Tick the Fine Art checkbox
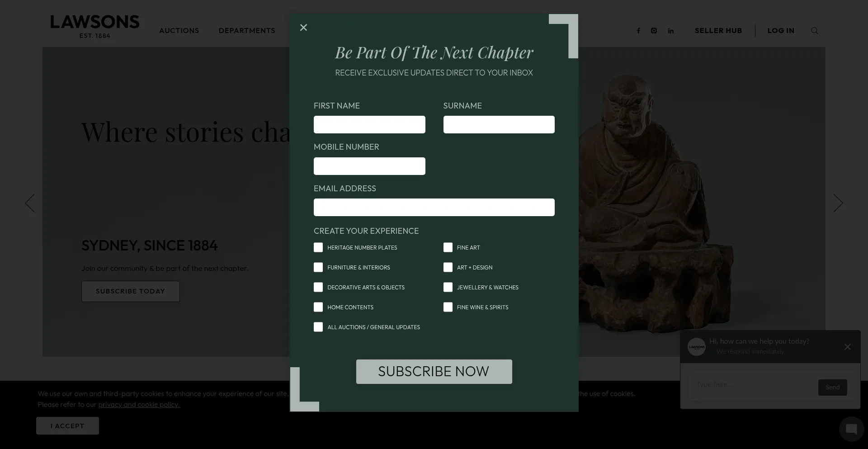The width and height of the screenshot is (868, 449). [x=448, y=247]
